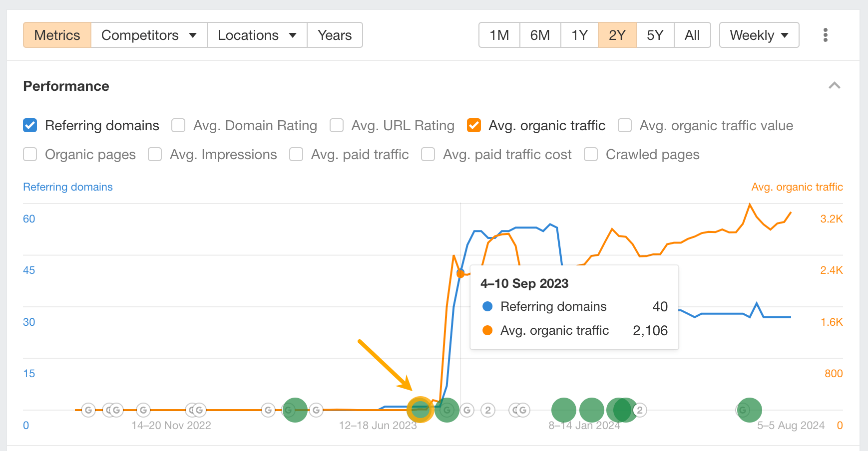The width and height of the screenshot is (868, 451).
Task: Click the orange data point on the chart line
Action: pos(460,274)
